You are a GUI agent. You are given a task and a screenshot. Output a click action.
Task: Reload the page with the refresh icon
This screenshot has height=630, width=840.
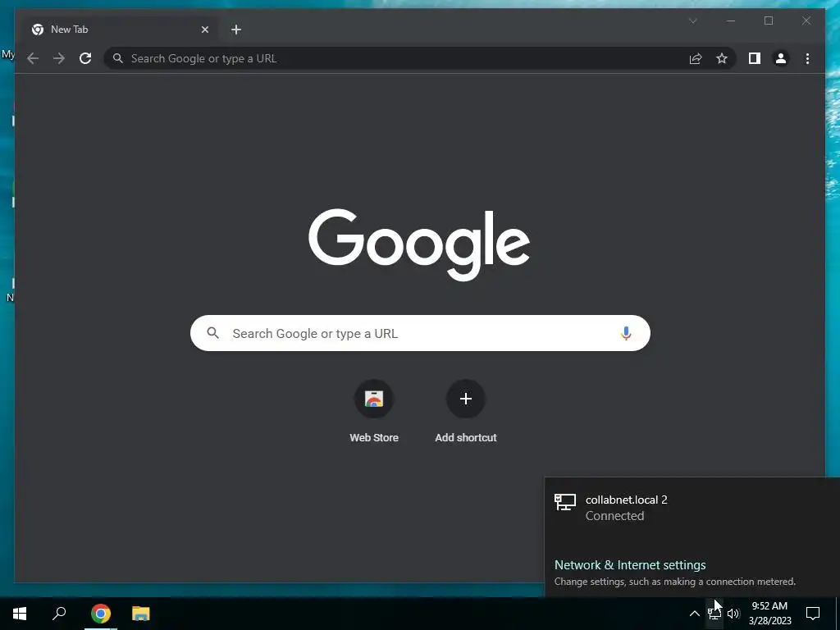click(85, 58)
